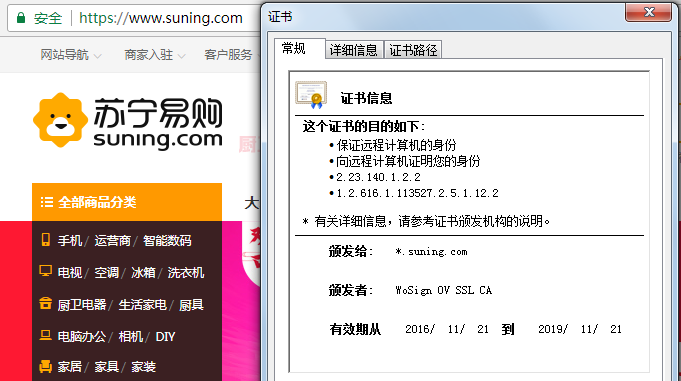Viewport: 681px width, 381px height.
Task: Click the 安全 secure label in address bar
Action: (x=48, y=18)
